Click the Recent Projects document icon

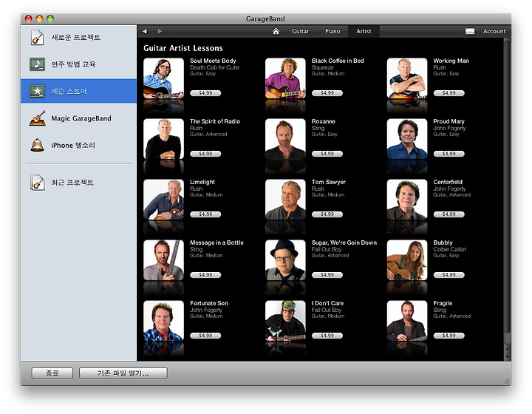tap(38, 183)
